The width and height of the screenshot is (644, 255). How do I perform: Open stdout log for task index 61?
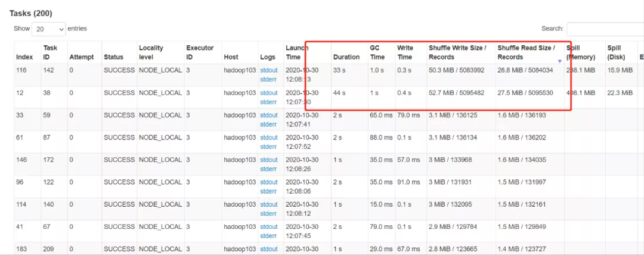(x=269, y=138)
